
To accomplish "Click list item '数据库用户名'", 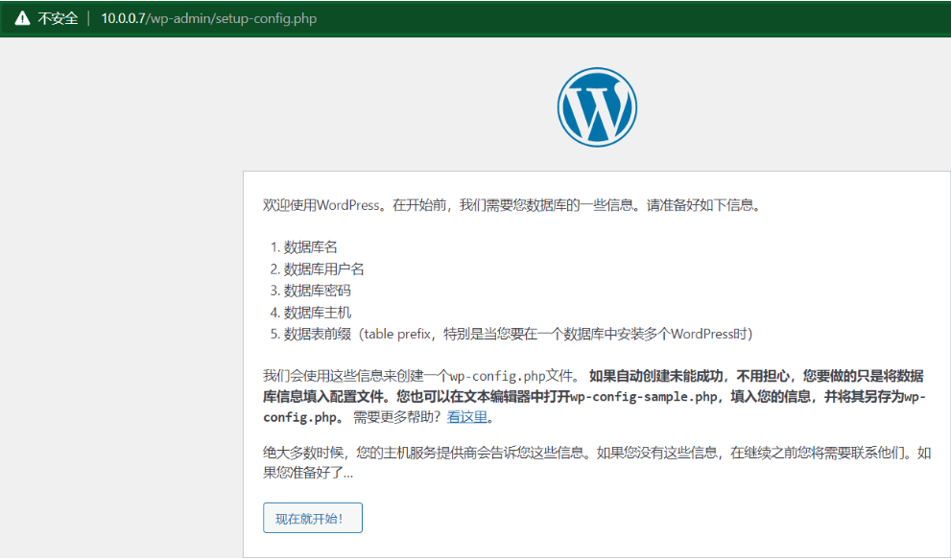I will (323, 269).
